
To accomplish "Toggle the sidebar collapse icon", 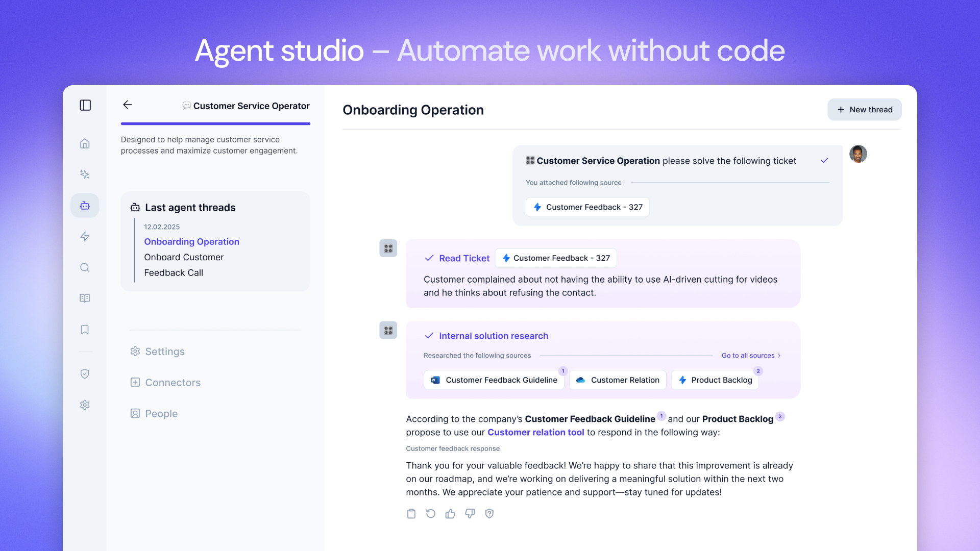I will [x=85, y=105].
